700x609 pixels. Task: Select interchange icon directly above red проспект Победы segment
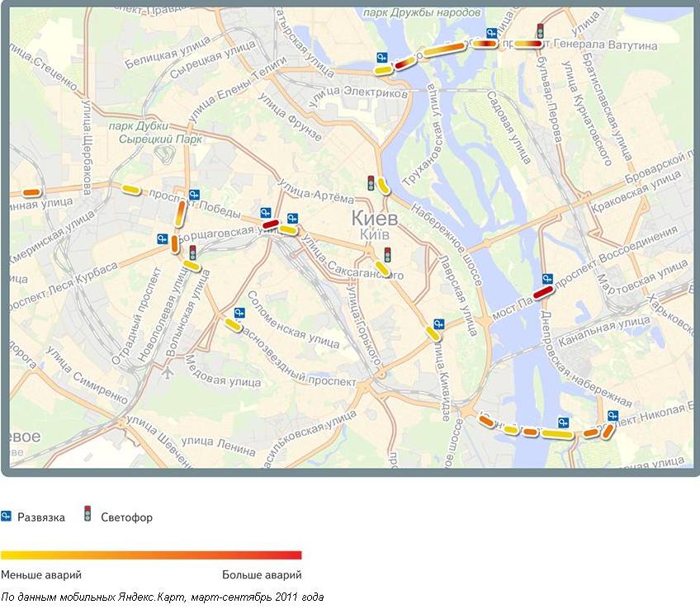click(266, 212)
